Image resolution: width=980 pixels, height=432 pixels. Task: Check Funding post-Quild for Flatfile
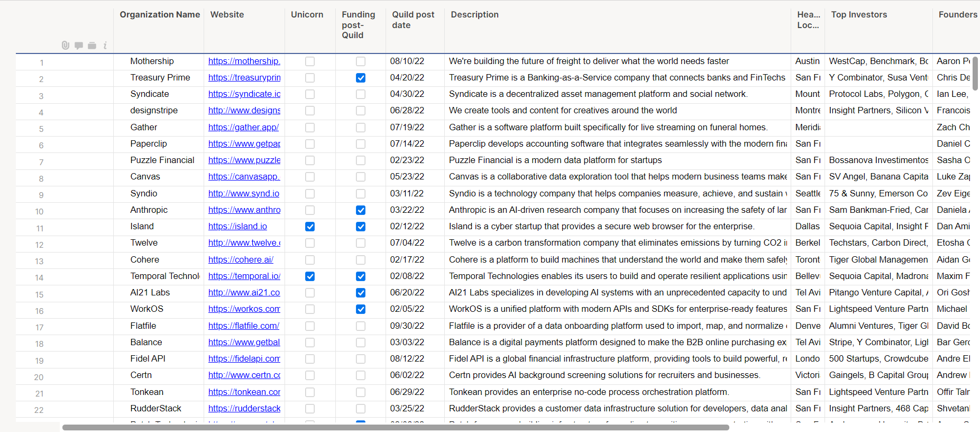[361, 326]
